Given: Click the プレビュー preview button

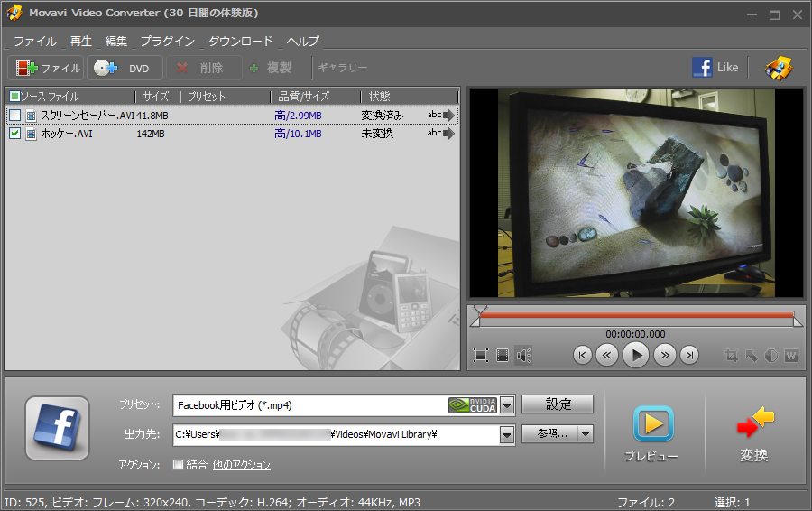Looking at the screenshot, I should (x=652, y=434).
